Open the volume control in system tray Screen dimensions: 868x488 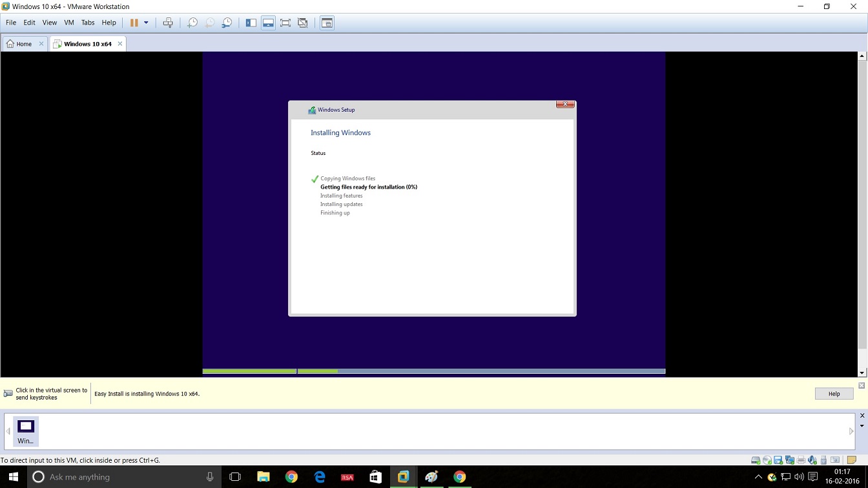click(x=799, y=477)
